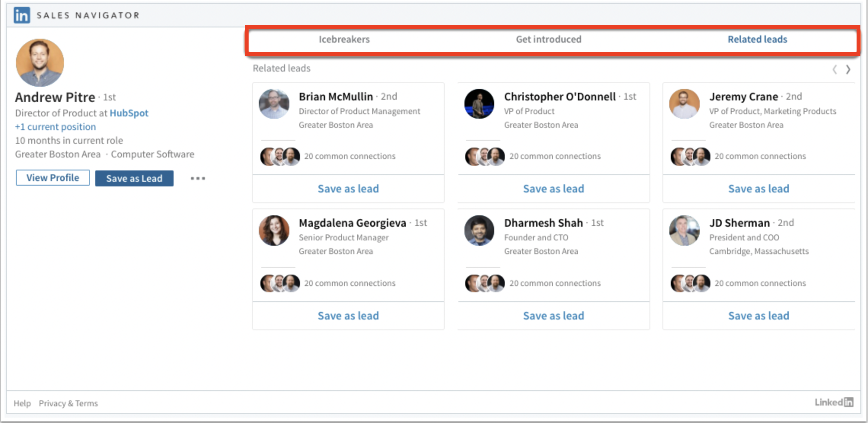
Task: Save Christopher O'Donnell as lead
Action: (554, 189)
